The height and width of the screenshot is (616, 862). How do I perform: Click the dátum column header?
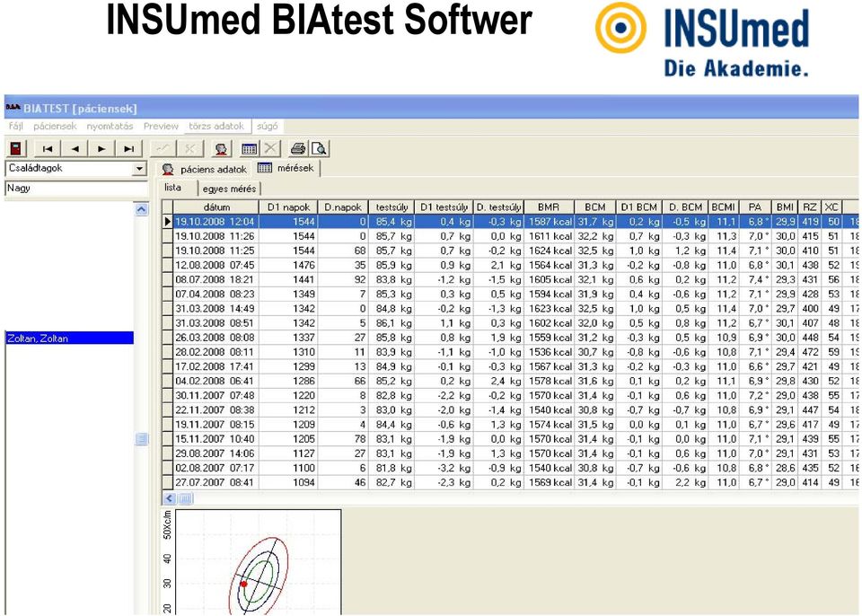click(x=216, y=207)
